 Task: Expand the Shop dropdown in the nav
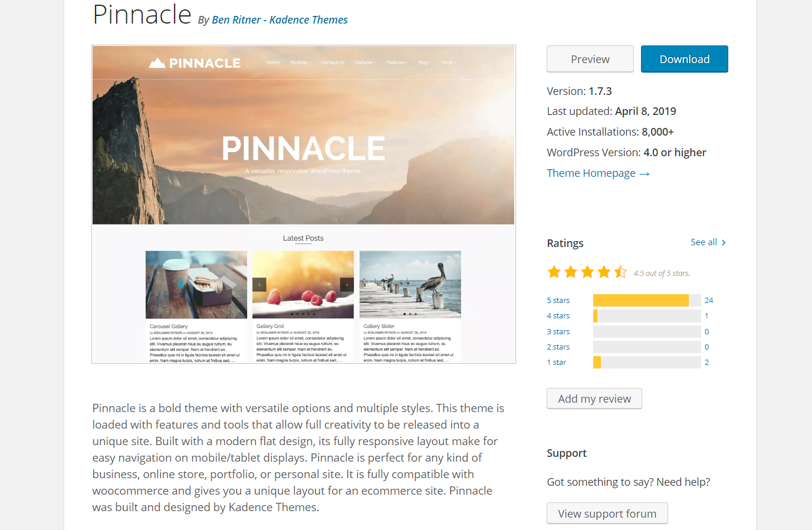pos(449,62)
